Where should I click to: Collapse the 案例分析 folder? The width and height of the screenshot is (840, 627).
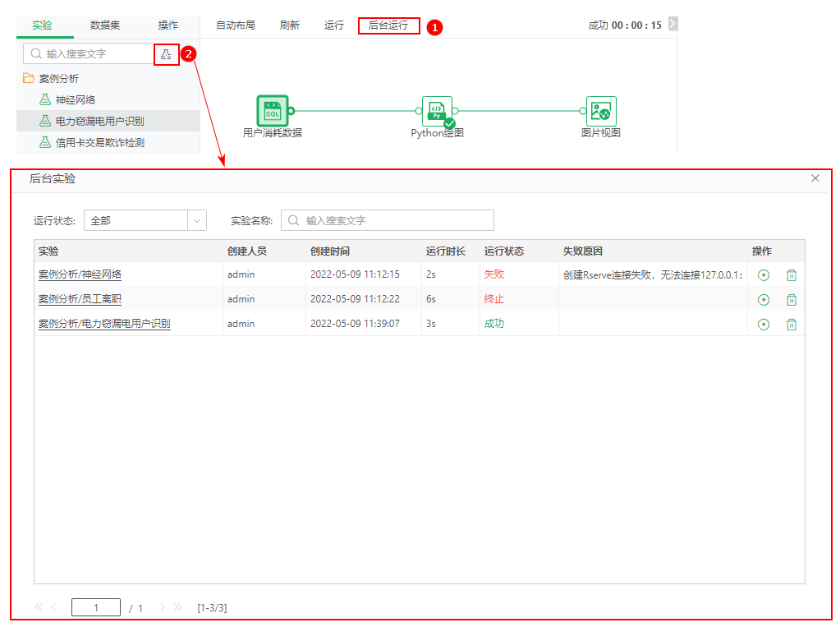[x=29, y=79]
